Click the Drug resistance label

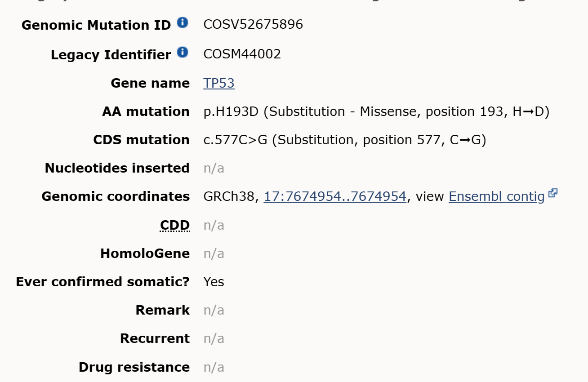point(134,367)
